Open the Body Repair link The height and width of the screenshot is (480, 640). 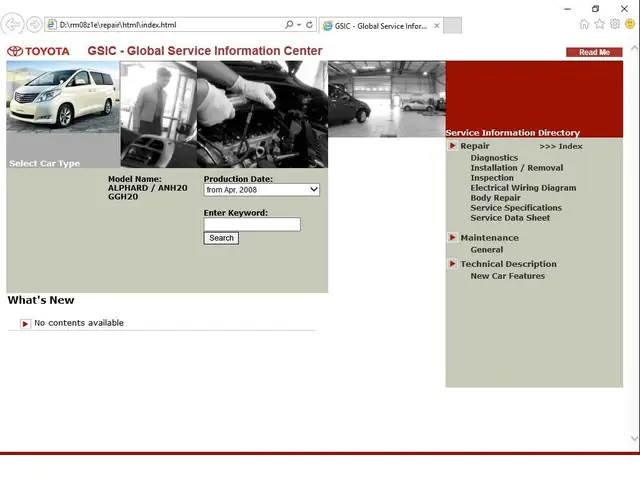[x=495, y=198]
